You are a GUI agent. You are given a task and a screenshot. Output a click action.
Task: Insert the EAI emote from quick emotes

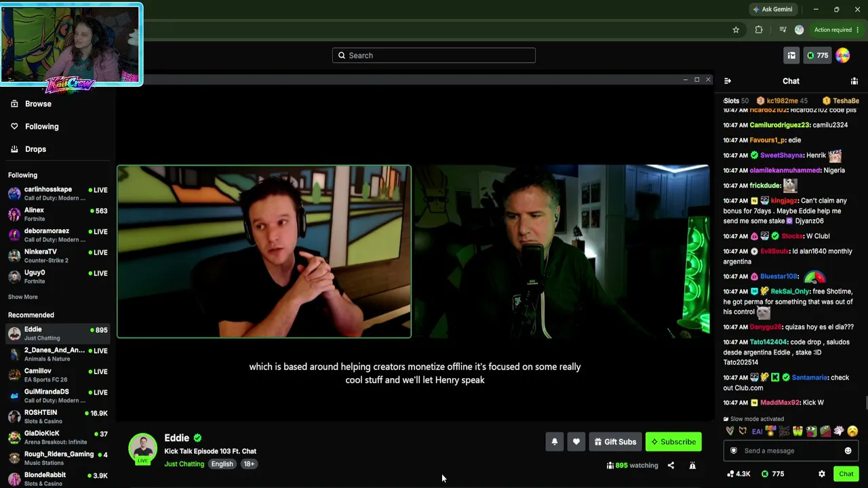tap(757, 431)
